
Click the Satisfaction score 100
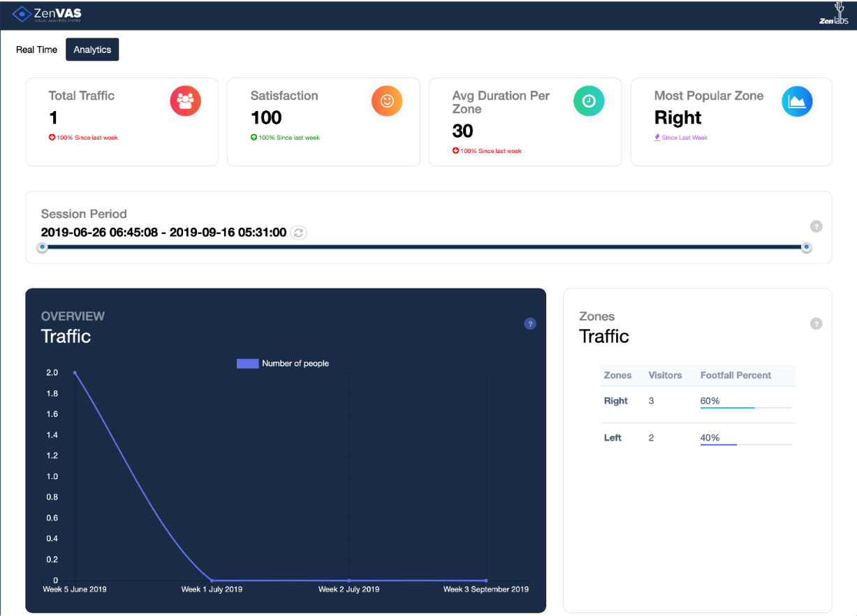click(266, 117)
